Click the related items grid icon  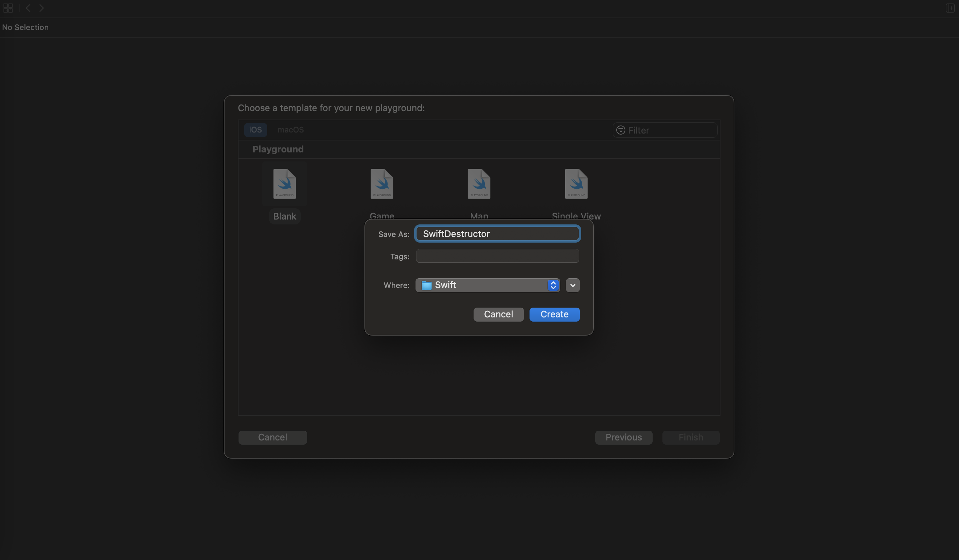pyautogui.click(x=8, y=8)
